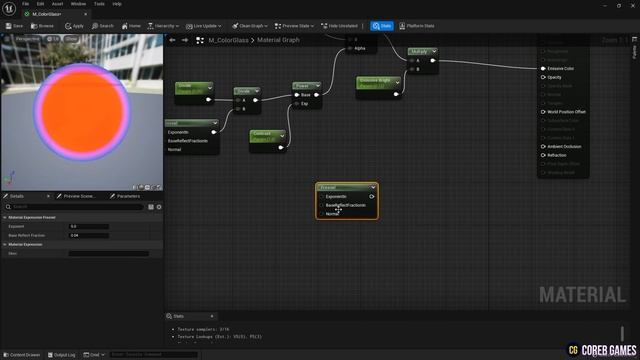Collapse the Power node using its chevron
The width and height of the screenshot is (640, 360).
coord(318,86)
